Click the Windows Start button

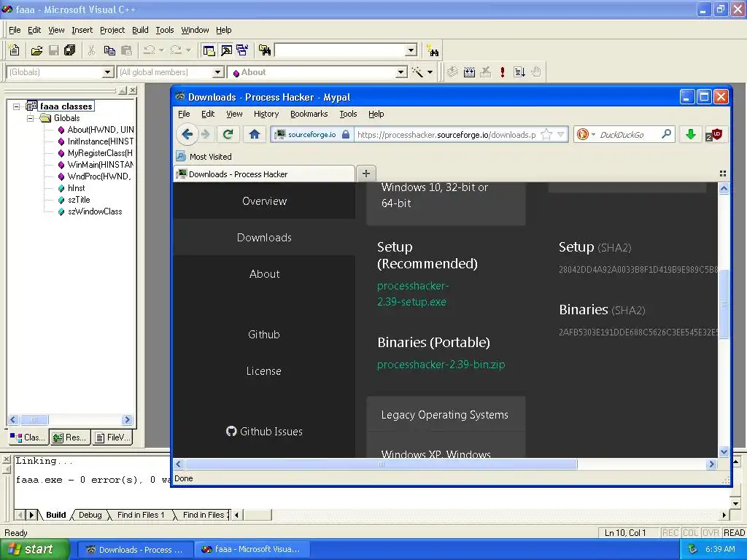tap(34, 550)
